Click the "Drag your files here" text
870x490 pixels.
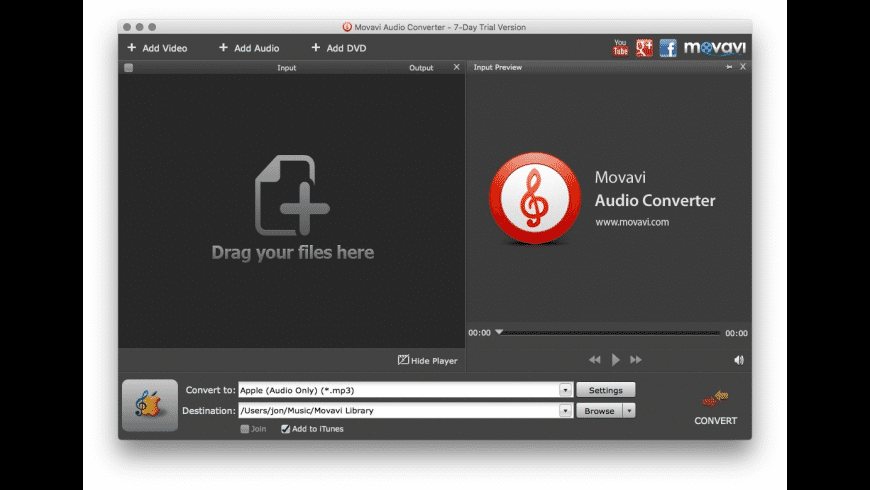[x=293, y=252]
